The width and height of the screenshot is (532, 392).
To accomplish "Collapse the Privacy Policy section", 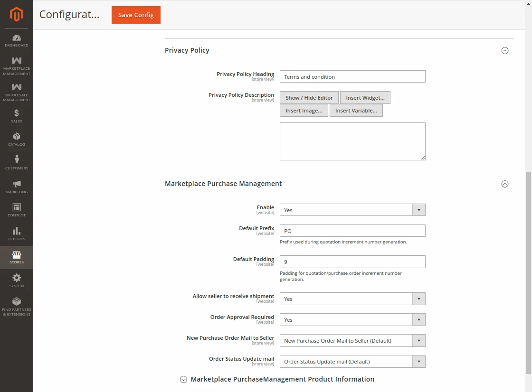I will (505, 50).
